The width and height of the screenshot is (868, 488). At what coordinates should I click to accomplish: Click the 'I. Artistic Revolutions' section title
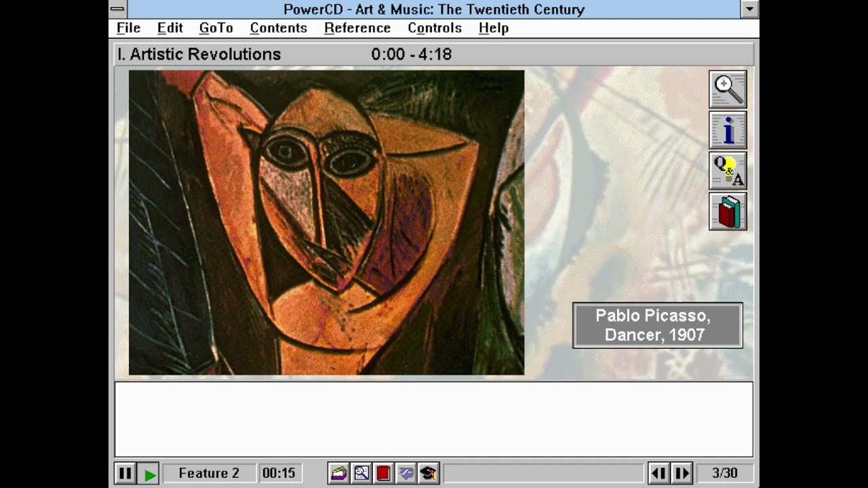(x=199, y=54)
